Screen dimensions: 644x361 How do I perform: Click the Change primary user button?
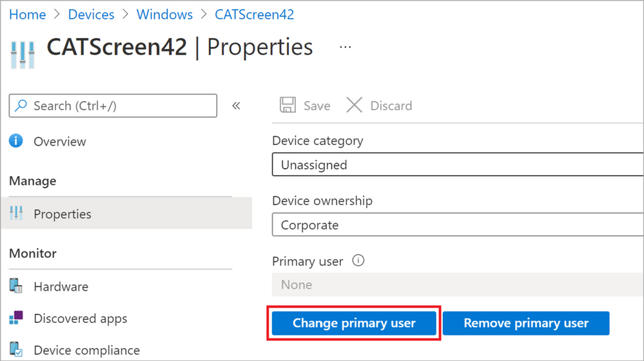354,323
